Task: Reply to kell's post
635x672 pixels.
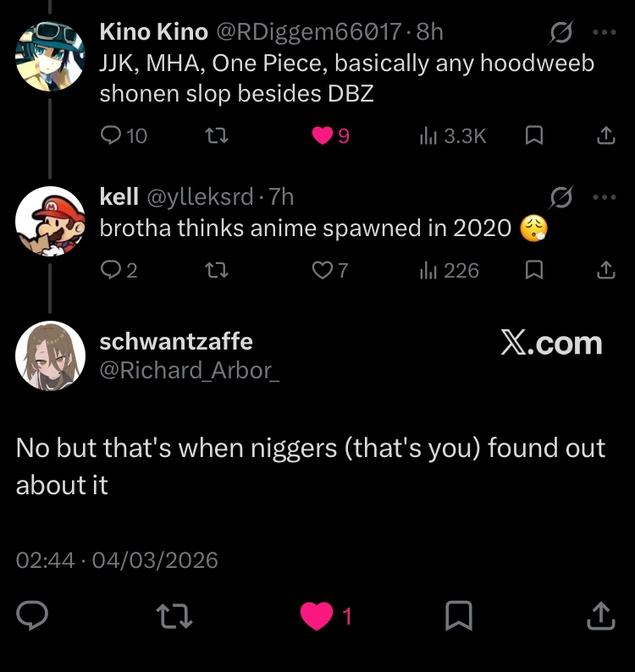Action: 112,270
